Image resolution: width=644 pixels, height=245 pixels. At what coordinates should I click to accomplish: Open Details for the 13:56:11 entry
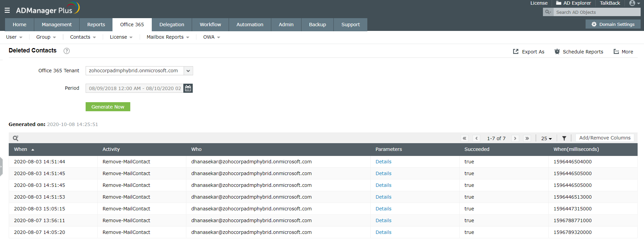tap(383, 220)
